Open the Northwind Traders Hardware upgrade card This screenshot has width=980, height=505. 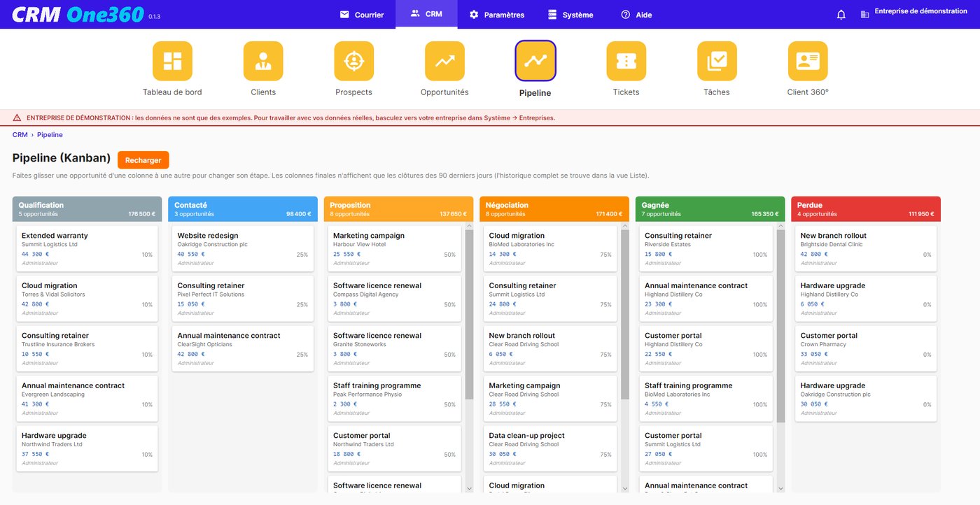click(87, 448)
